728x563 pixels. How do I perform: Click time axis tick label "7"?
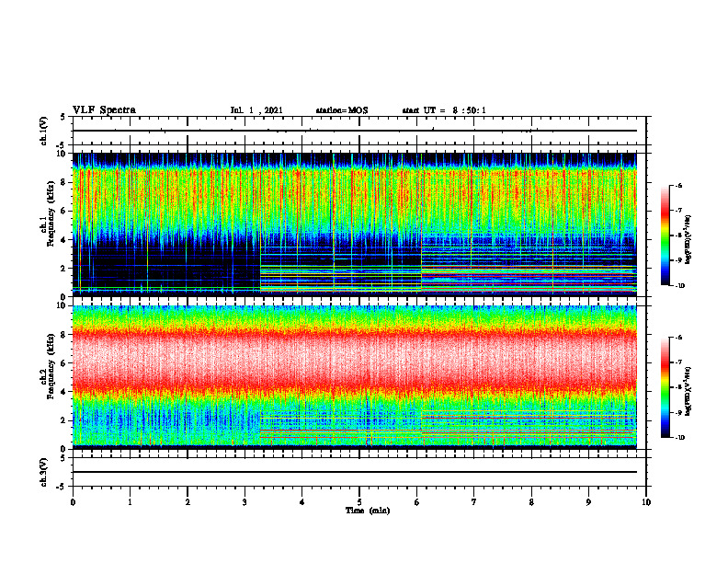click(474, 502)
